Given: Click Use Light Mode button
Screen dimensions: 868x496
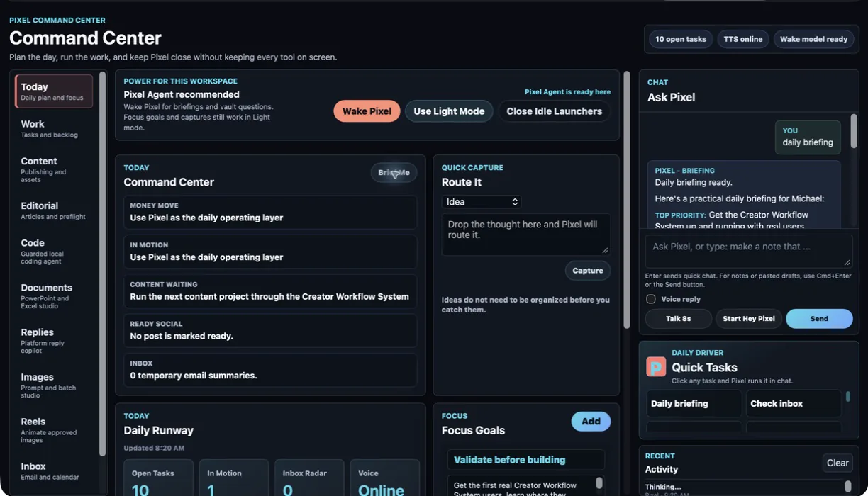Looking at the screenshot, I should [x=449, y=111].
